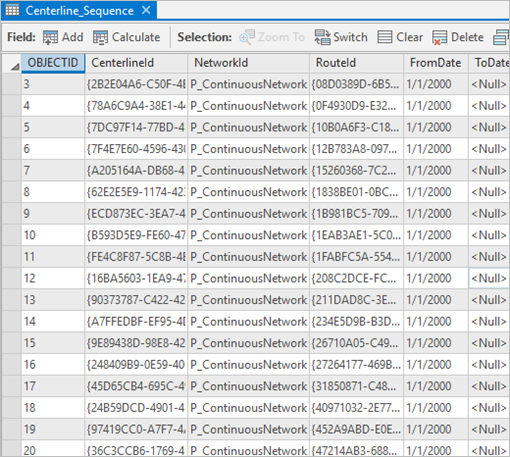Click the RouteId cell of row 9
510x457 pixels.
tap(356, 214)
